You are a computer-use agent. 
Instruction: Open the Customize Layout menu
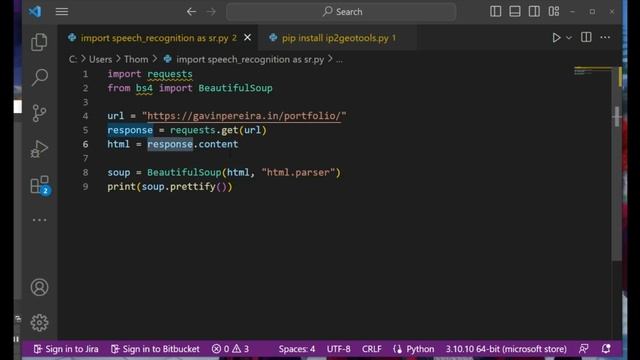[x=553, y=11]
